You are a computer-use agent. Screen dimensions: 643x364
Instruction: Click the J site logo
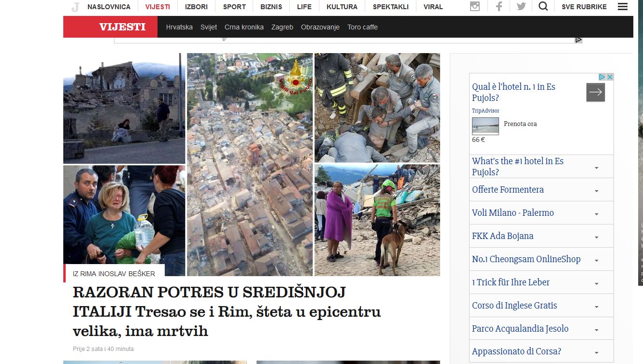75,7
